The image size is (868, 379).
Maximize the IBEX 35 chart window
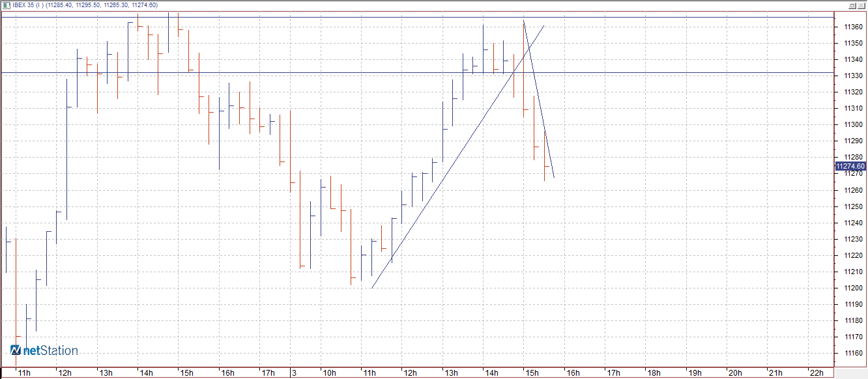coord(851,5)
